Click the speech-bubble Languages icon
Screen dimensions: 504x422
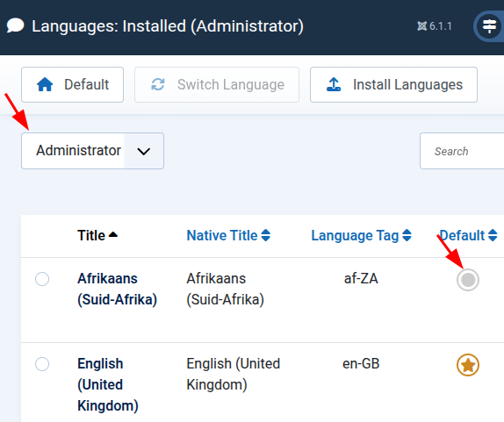(x=16, y=25)
